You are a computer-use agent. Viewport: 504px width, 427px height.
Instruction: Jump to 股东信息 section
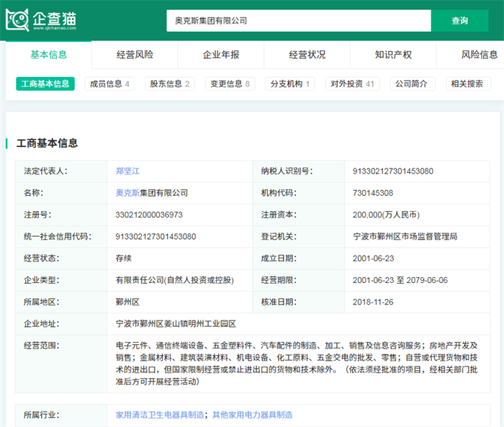tap(170, 84)
